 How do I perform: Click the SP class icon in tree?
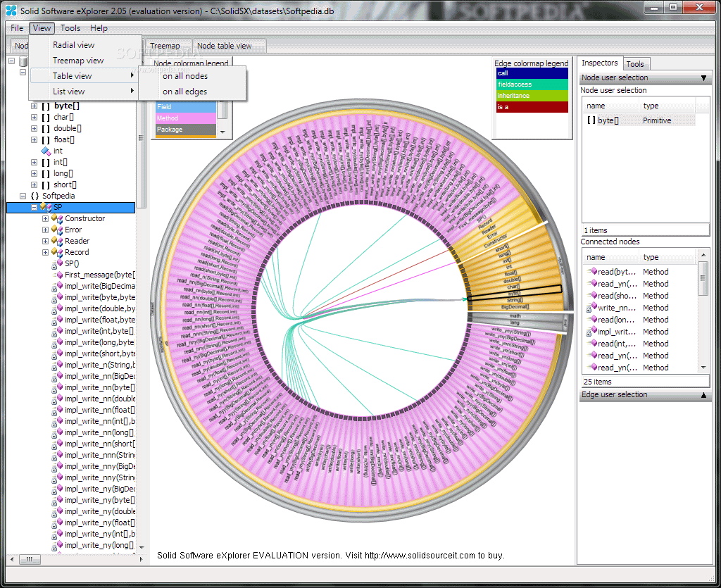click(x=46, y=207)
